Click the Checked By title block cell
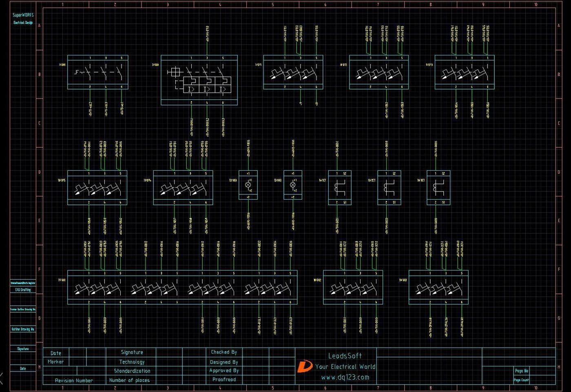The height and width of the screenshot is (392, 571). coord(224,352)
